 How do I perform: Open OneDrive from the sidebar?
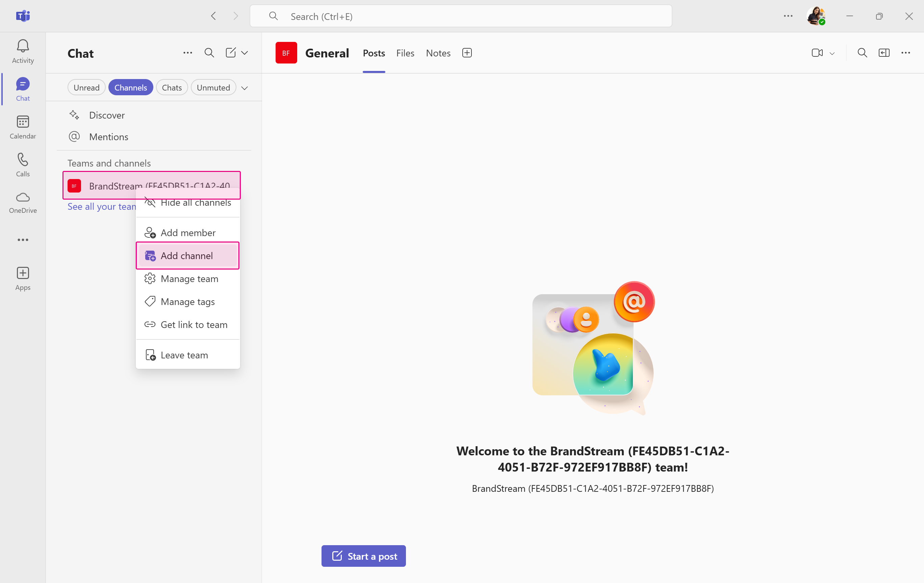(23, 203)
